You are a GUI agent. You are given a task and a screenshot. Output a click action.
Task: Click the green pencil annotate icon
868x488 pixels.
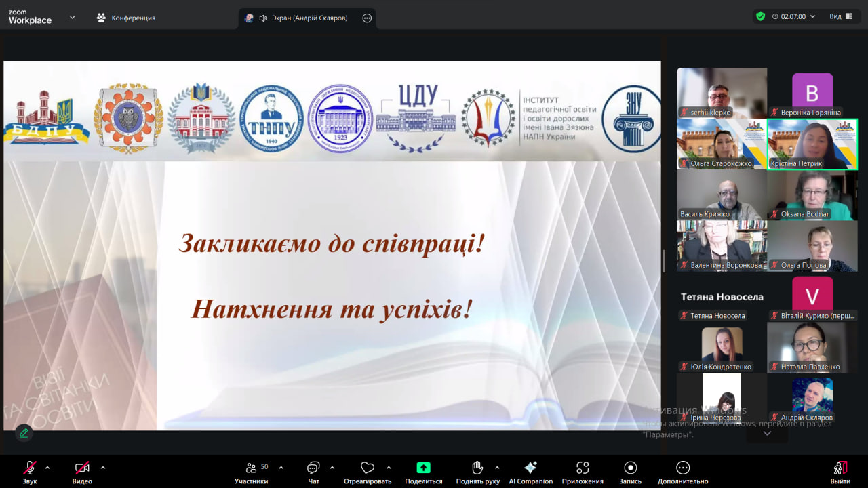point(24,432)
